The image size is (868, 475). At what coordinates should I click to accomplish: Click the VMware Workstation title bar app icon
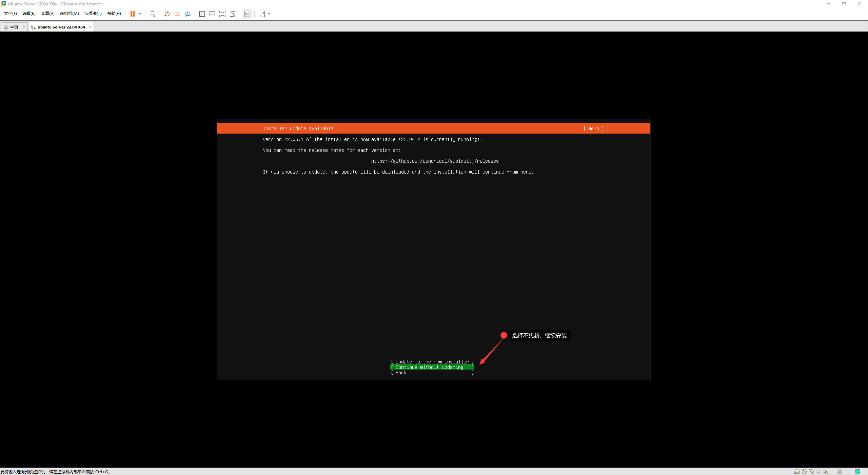3,4
